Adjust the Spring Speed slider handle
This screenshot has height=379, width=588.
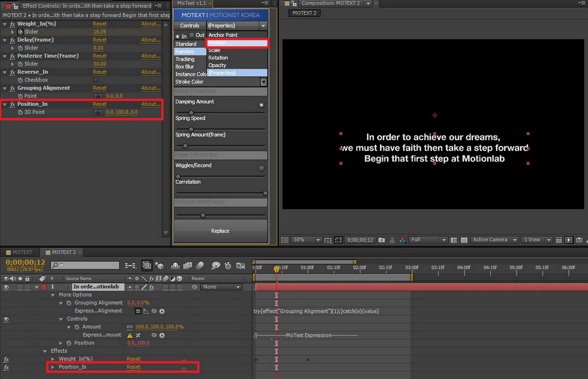(x=191, y=129)
